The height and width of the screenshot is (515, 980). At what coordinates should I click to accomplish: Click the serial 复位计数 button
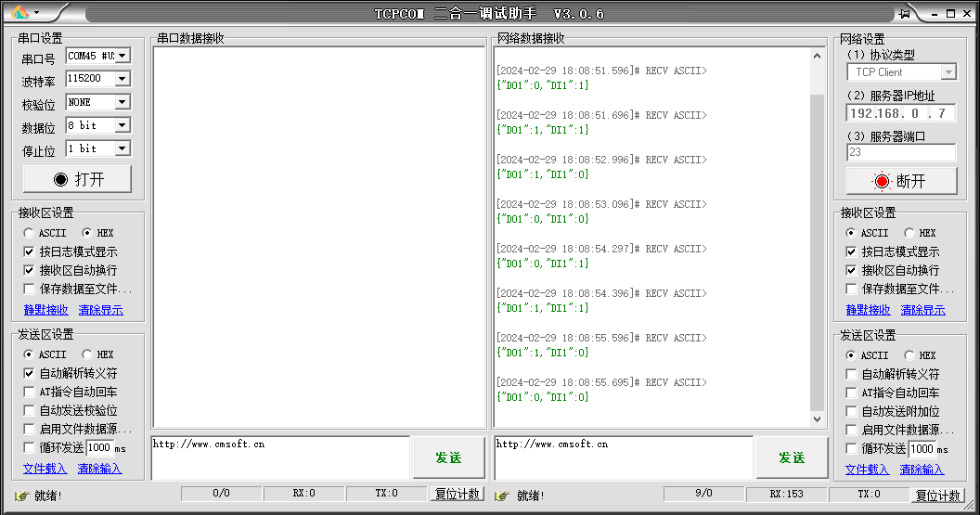point(458,494)
